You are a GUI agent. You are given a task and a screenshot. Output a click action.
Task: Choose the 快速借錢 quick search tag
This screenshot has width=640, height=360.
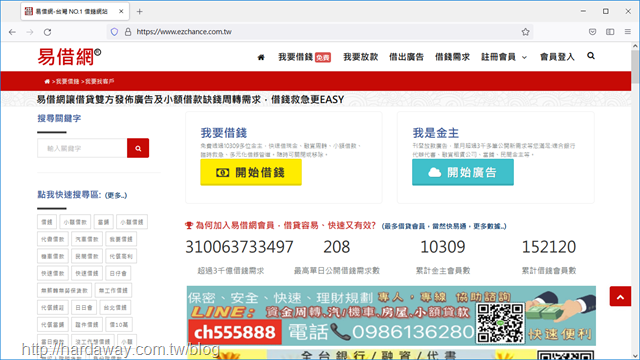click(x=87, y=273)
